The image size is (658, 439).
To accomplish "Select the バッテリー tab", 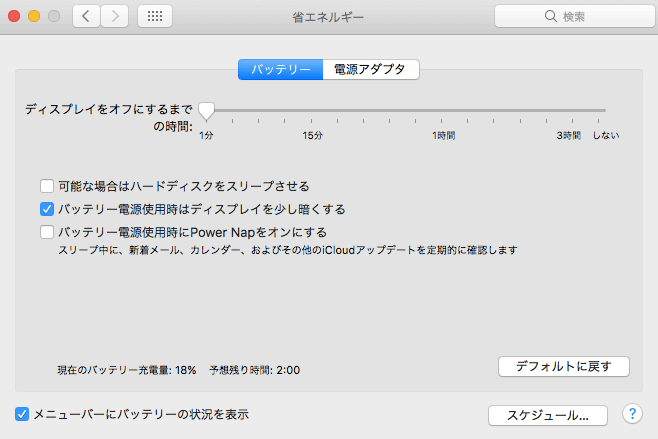I will pos(280,69).
